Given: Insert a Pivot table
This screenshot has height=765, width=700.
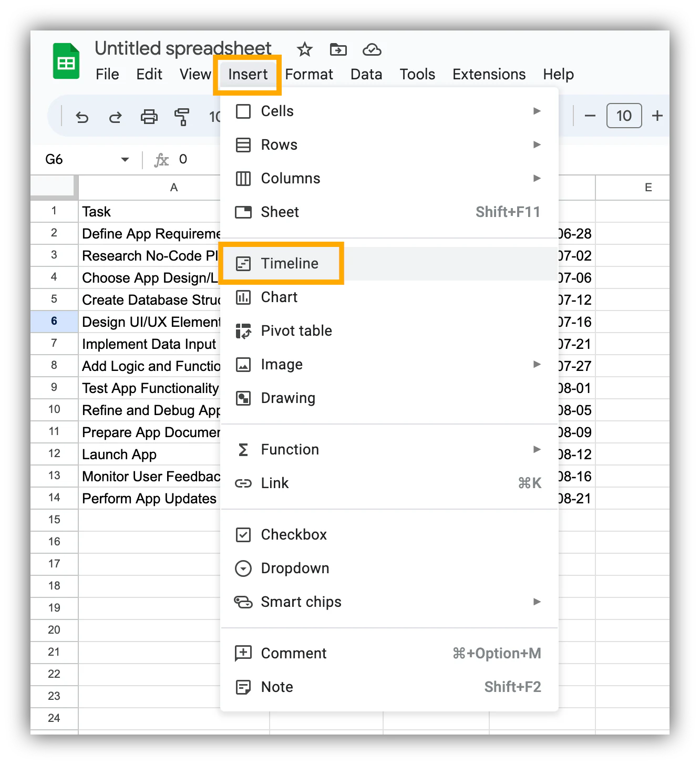Looking at the screenshot, I should click(x=389, y=331).
